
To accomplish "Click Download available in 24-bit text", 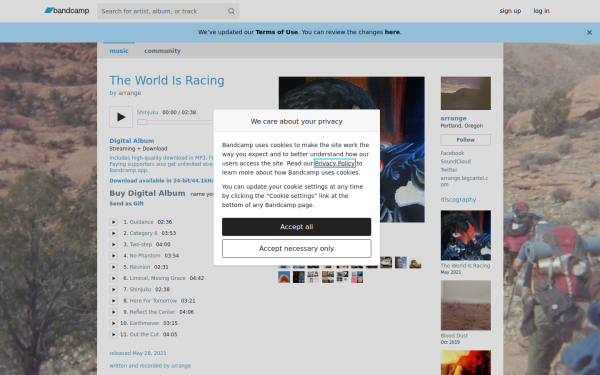I will tap(161, 181).
